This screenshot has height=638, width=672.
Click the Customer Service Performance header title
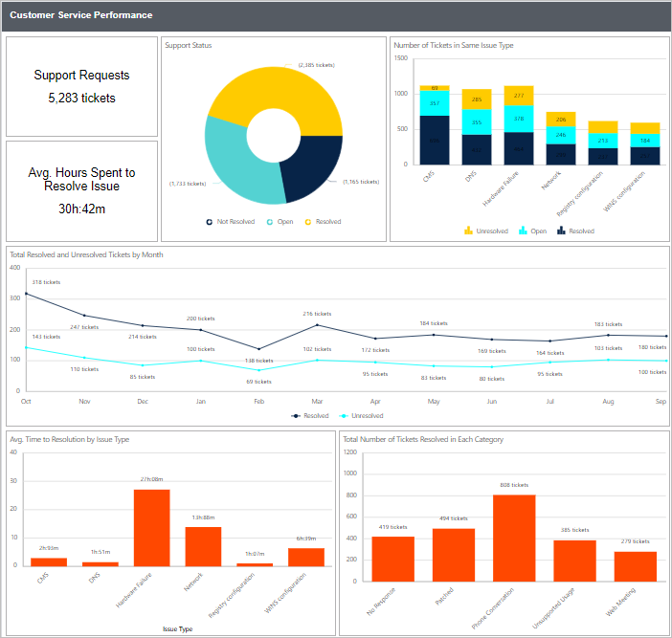point(81,15)
